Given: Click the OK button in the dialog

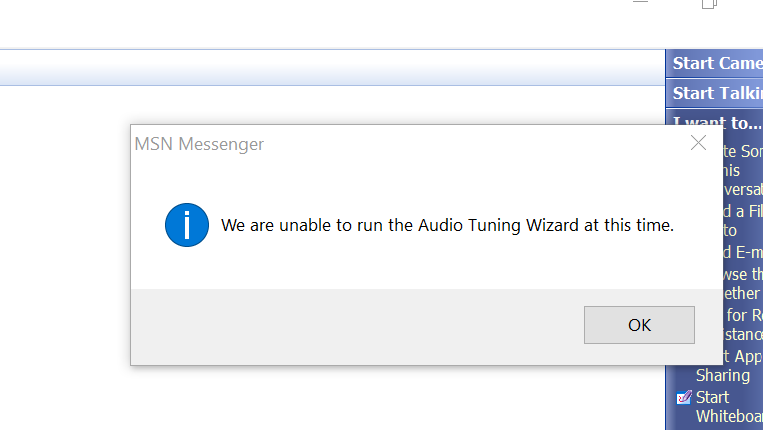Looking at the screenshot, I should [639, 325].
